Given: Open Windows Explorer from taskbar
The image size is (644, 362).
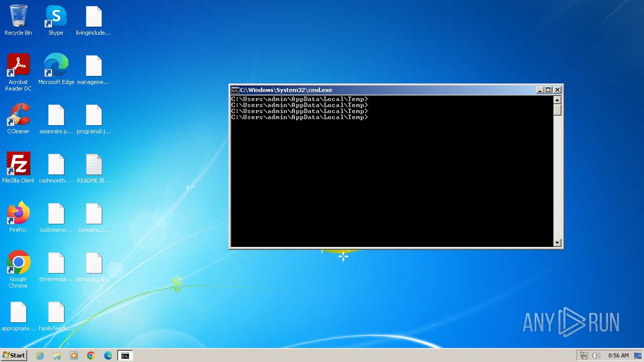Looking at the screenshot, I should 57,355.
